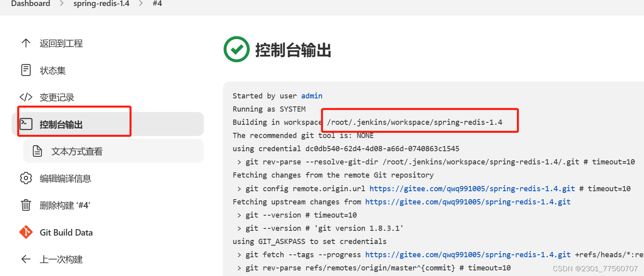Image resolution: width=644 pixels, height=276 pixels.
Task: Click the 'git rev-parse refs/remotes/origin/master' line
Action: click(x=374, y=268)
